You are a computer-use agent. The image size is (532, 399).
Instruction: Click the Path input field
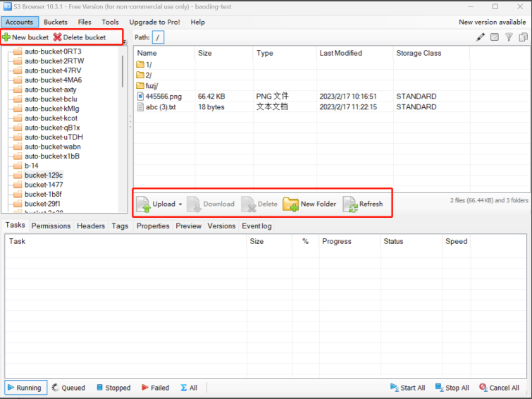(x=158, y=37)
